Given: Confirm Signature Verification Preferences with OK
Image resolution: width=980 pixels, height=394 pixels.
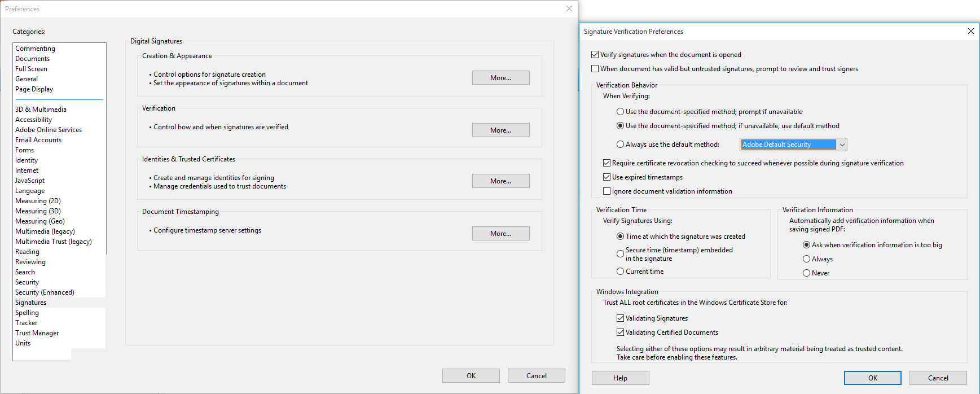Looking at the screenshot, I should coord(873,378).
